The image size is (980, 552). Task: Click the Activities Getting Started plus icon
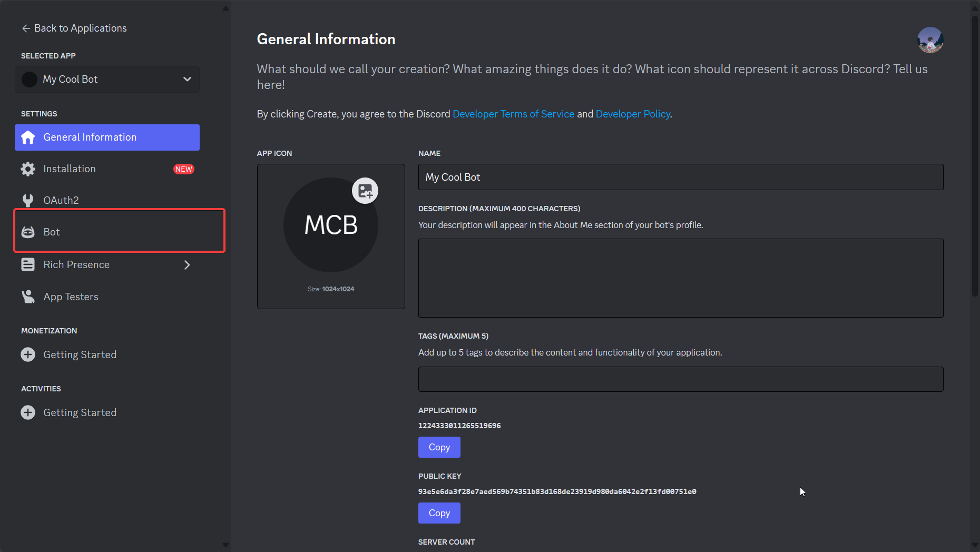pos(28,412)
